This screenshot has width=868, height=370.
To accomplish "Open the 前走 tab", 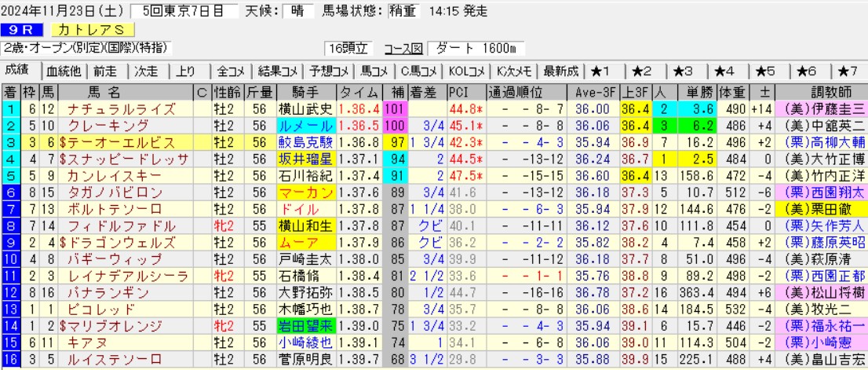I will coord(105,71).
